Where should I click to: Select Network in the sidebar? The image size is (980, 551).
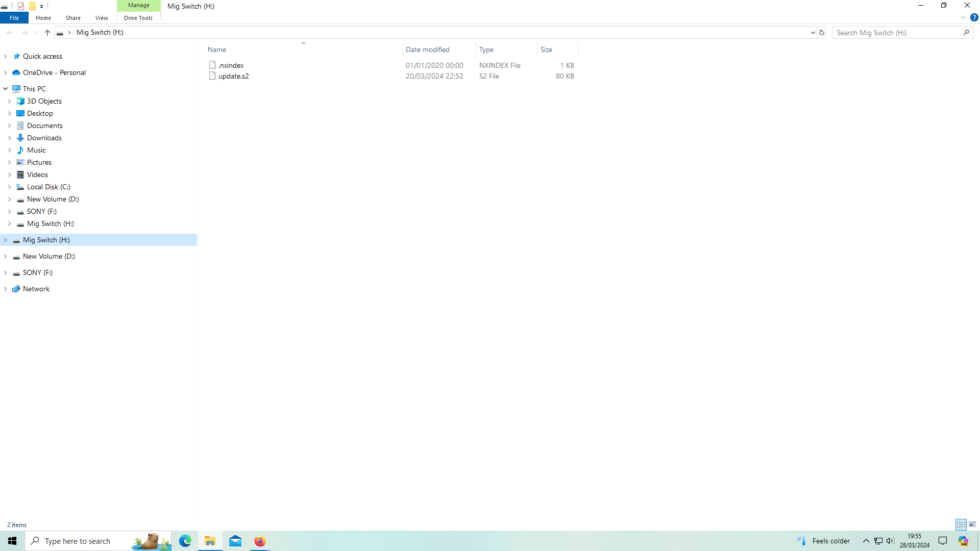(x=36, y=289)
